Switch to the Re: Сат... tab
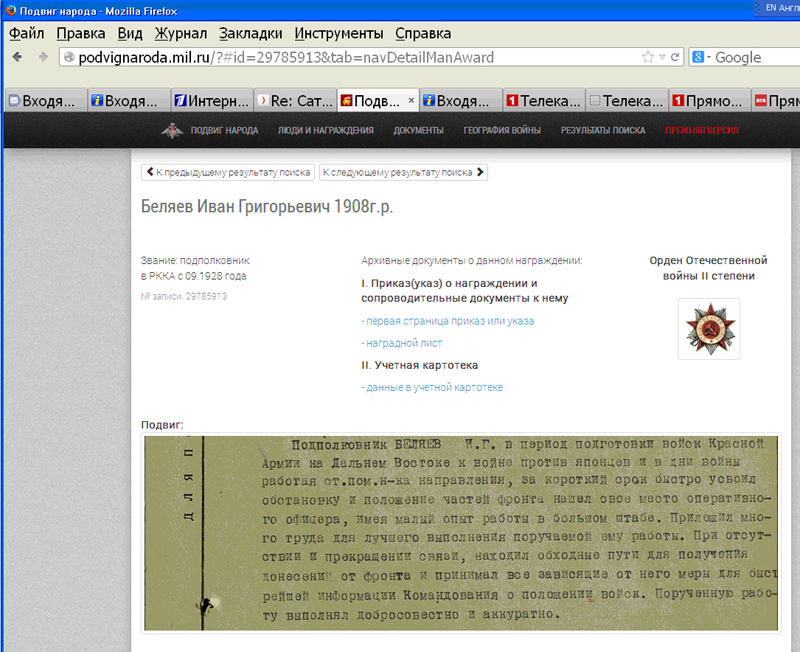 (295, 101)
